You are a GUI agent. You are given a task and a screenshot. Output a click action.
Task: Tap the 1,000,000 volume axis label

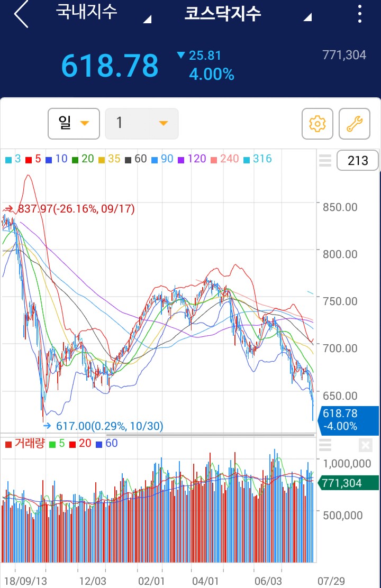tap(347, 464)
